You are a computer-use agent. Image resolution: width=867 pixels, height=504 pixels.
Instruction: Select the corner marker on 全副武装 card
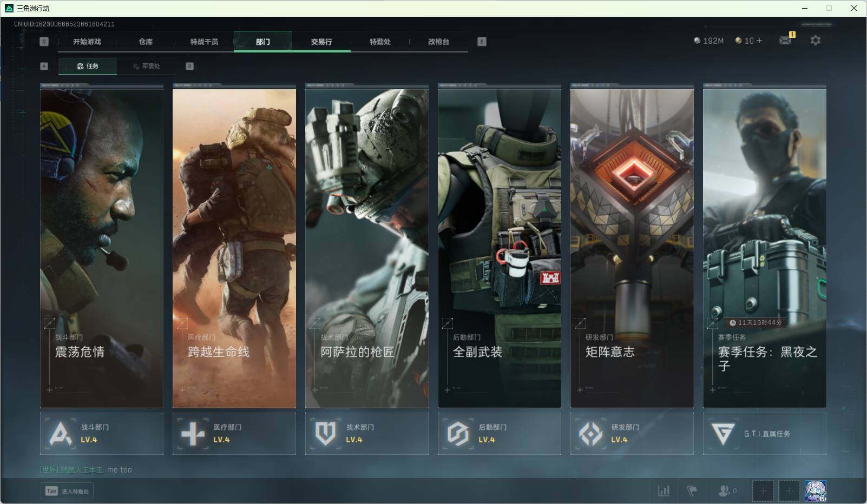(x=447, y=323)
